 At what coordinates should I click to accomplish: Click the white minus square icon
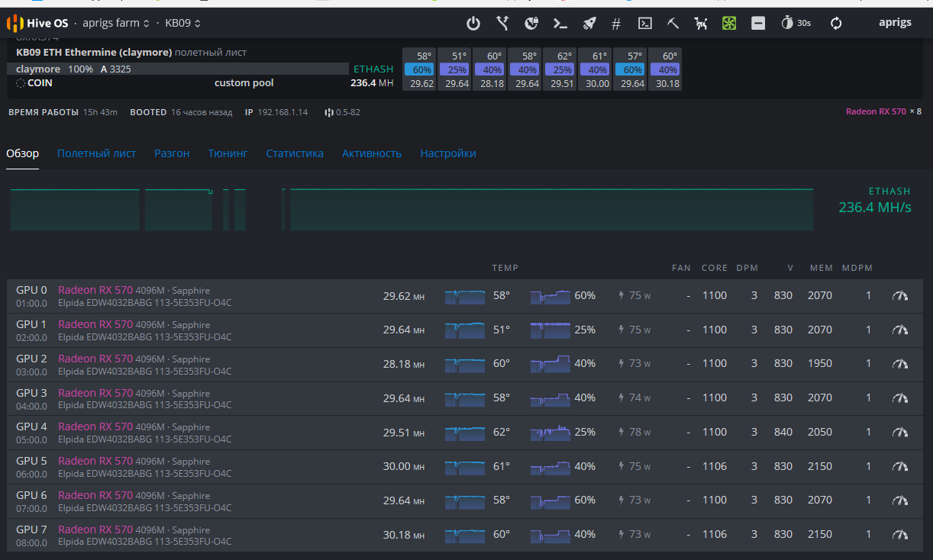click(x=758, y=23)
